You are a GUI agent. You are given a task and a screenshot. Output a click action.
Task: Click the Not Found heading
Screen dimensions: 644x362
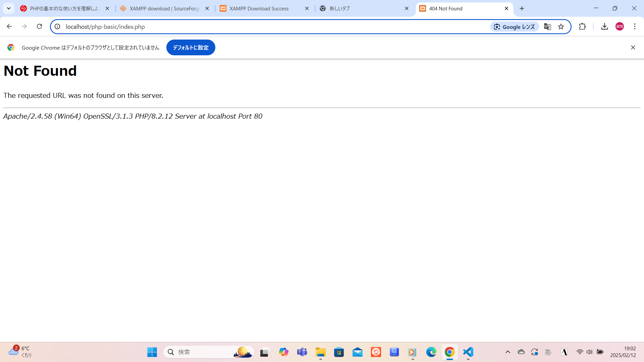click(40, 71)
